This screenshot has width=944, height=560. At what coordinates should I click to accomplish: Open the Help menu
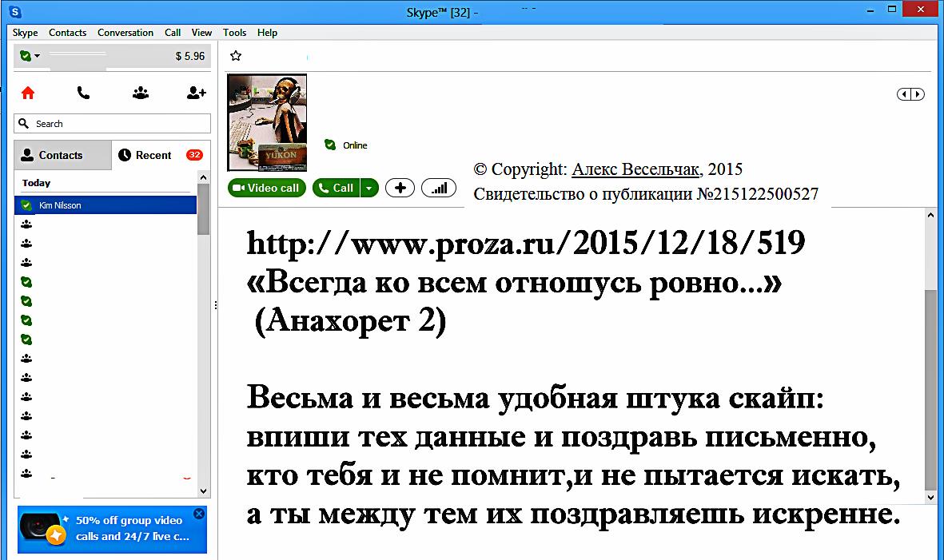pyautogui.click(x=267, y=33)
